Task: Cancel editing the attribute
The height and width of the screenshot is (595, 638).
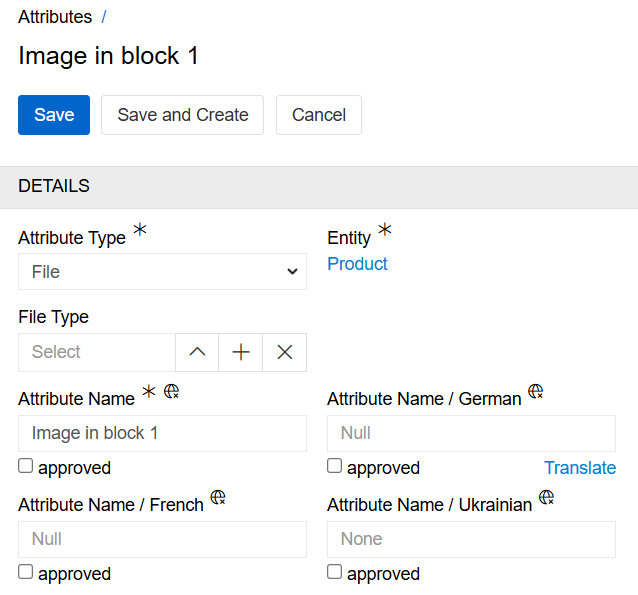Action: click(x=319, y=115)
